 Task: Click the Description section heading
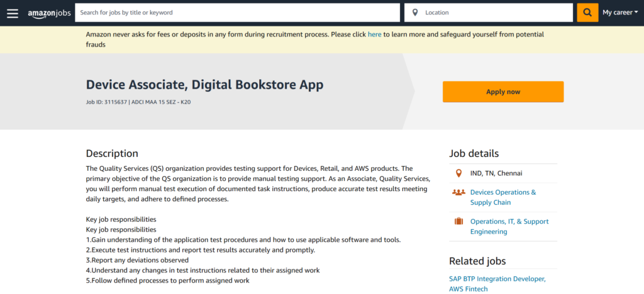(x=112, y=153)
